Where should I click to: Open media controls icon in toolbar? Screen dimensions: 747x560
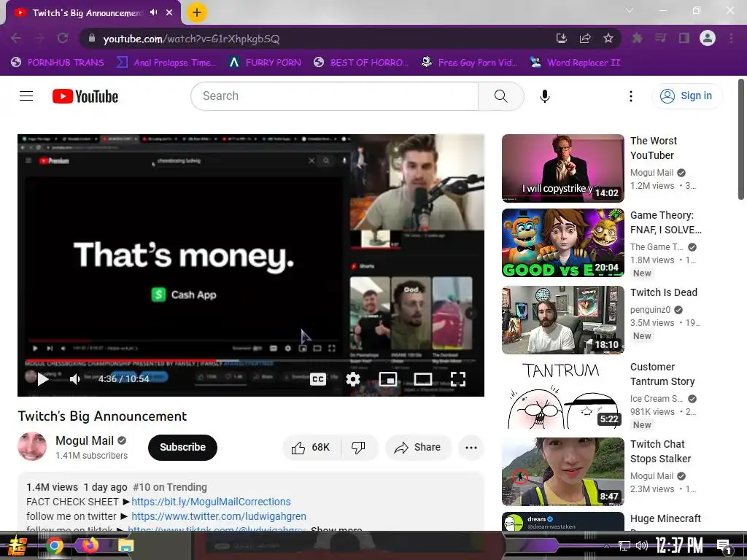click(660, 38)
